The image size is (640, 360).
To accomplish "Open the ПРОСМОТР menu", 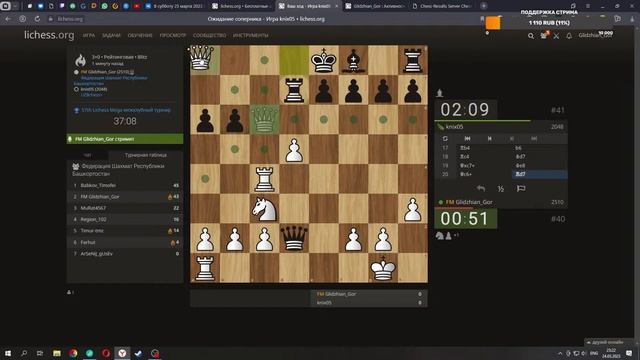I will [x=173, y=36].
